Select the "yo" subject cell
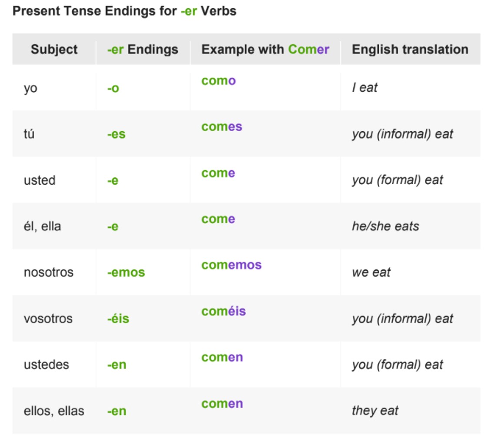This screenshot has width=504, height=435. (30, 88)
